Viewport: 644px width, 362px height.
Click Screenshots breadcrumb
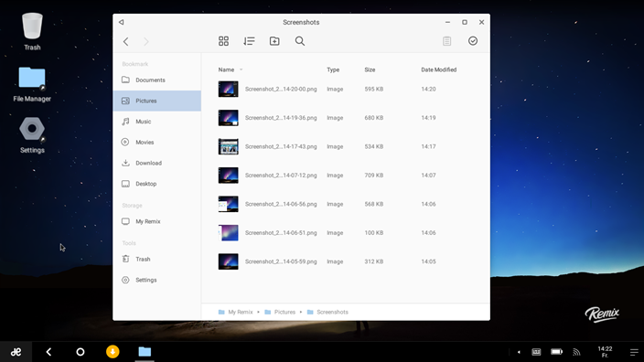[327, 312]
